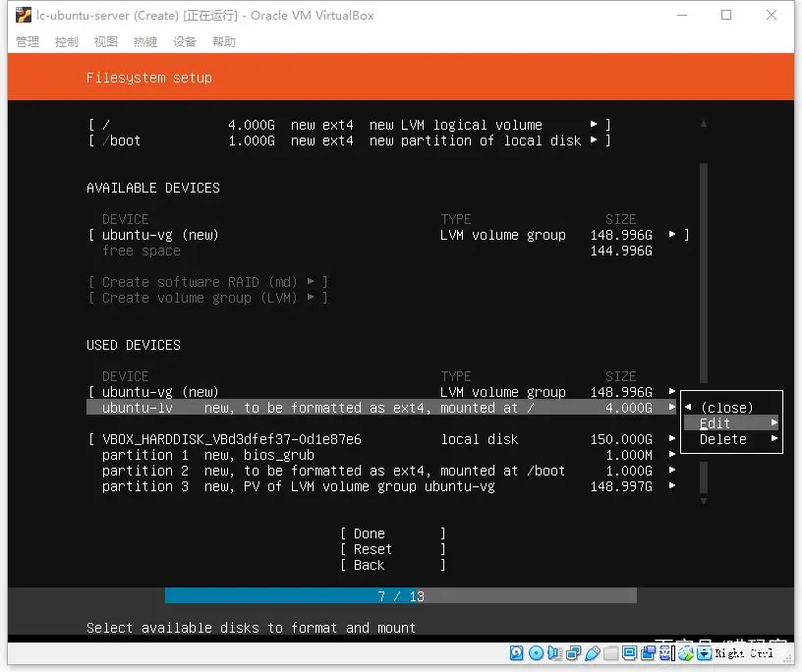Click the keyboard capture arrow icon
Viewport: 802px width, 672px height.
click(705, 653)
